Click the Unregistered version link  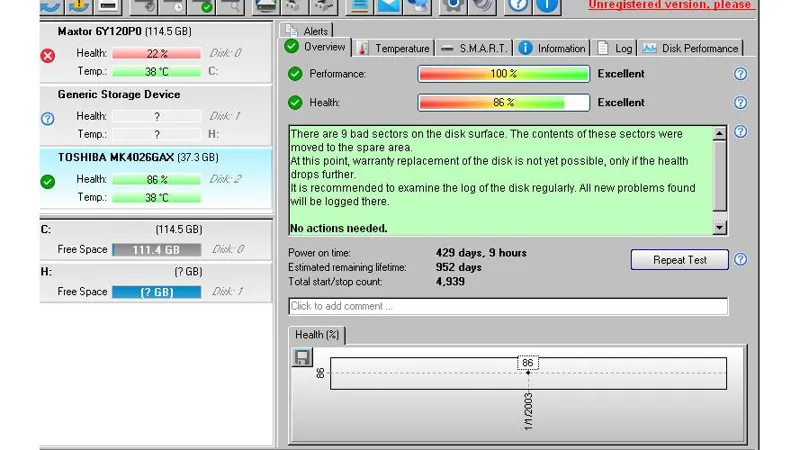tap(670, 5)
